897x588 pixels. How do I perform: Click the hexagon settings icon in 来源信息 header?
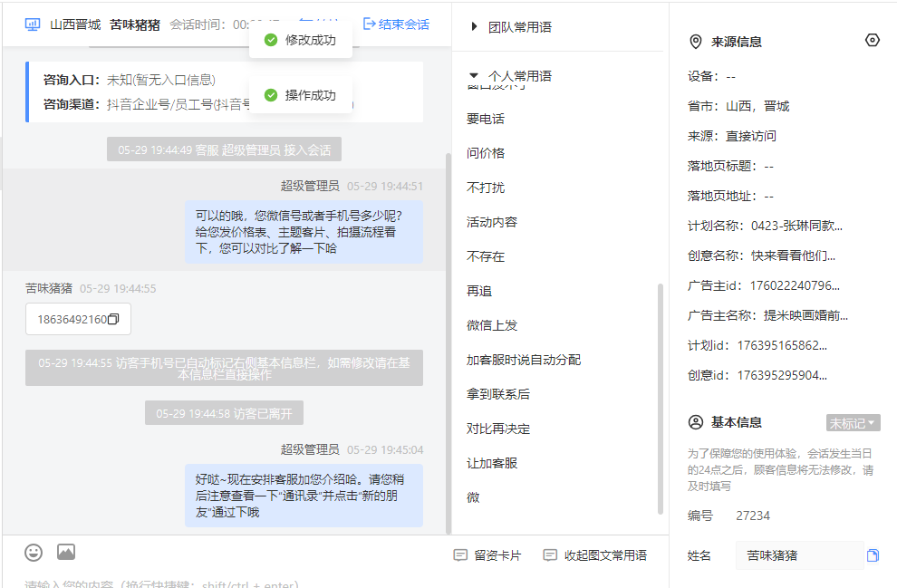873,40
